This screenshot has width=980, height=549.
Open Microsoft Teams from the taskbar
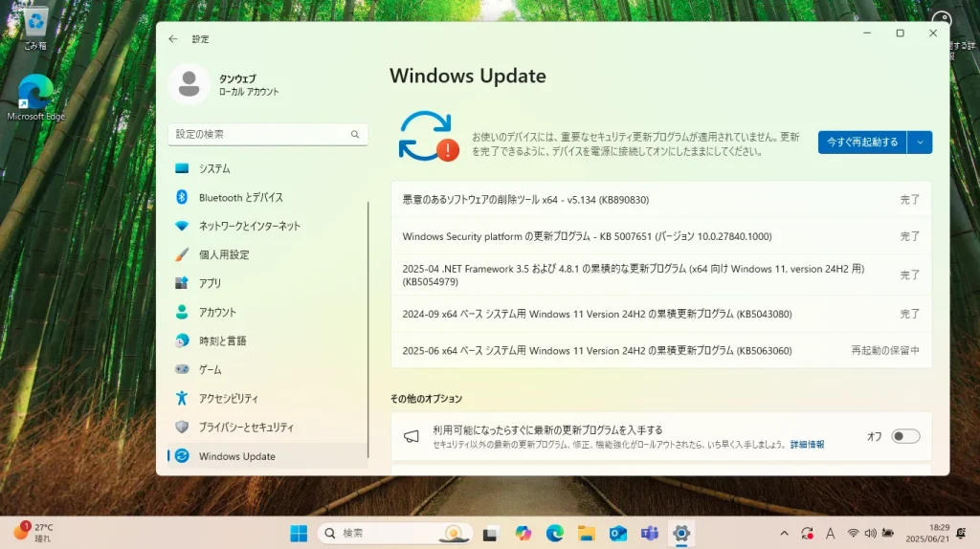coord(650,534)
